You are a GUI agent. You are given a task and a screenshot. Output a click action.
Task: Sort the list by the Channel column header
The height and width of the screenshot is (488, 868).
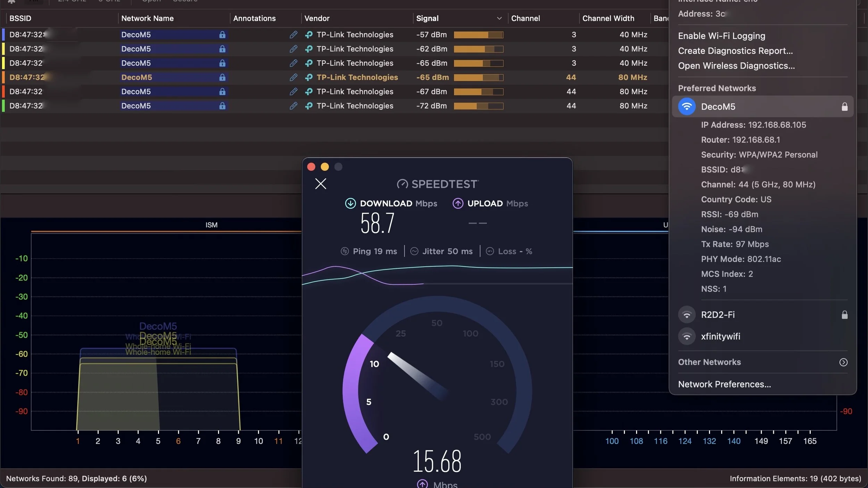click(525, 18)
